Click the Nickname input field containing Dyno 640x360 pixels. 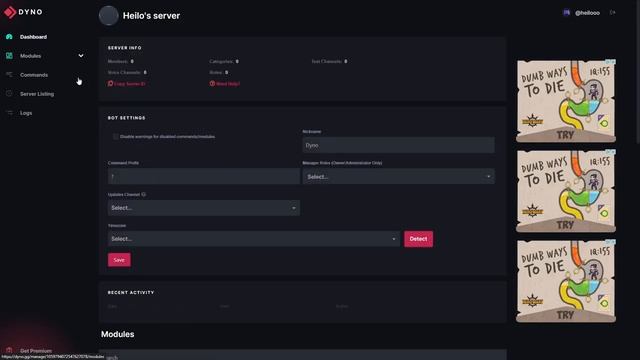398,145
